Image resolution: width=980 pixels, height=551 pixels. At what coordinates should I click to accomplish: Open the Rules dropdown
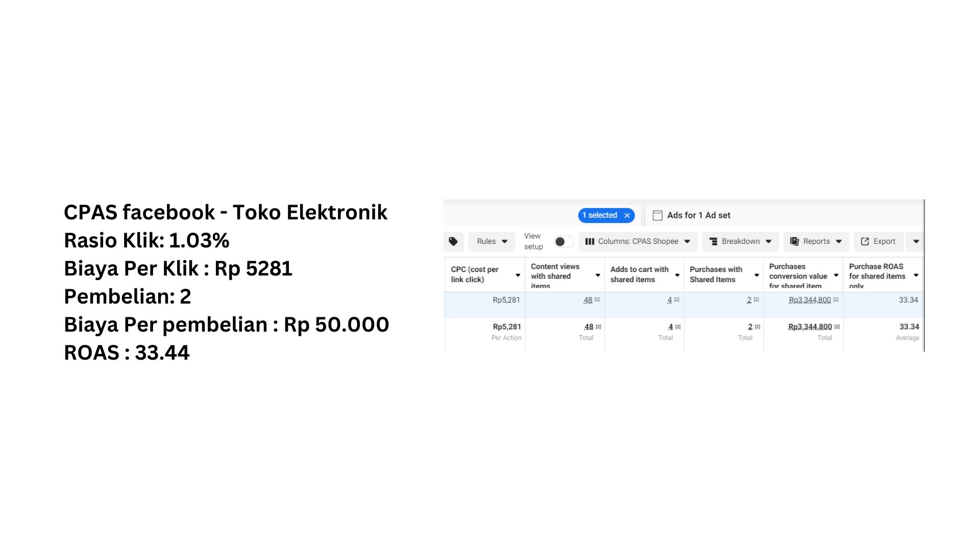pyautogui.click(x=492, y=241)
